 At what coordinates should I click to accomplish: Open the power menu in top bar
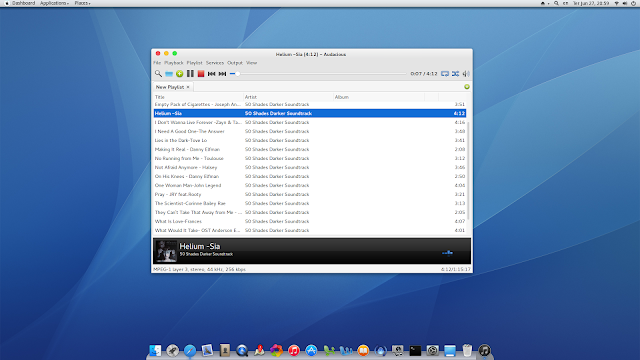click(x=633, y=3)
